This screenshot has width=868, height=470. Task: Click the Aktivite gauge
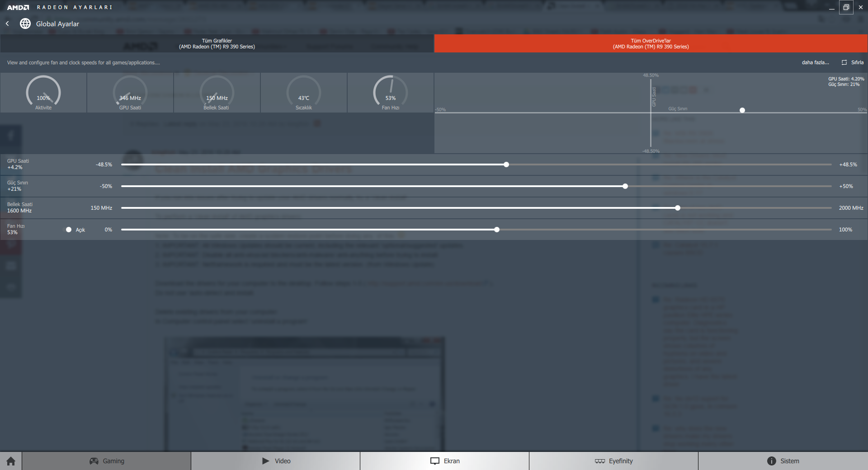click(43, 93)
